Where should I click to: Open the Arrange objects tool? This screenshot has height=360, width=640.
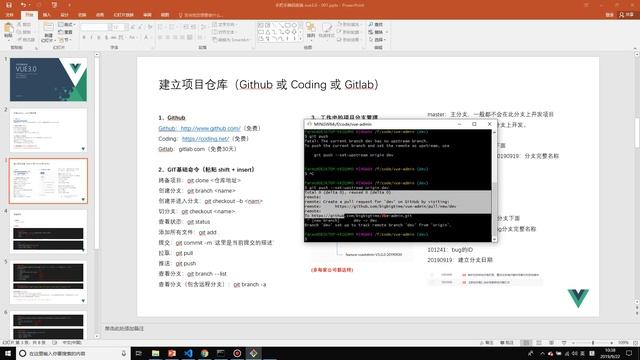[x=311, y=31]
